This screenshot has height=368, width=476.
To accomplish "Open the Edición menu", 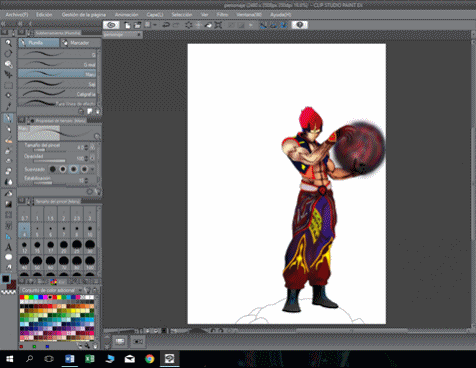I will [44, 15].
